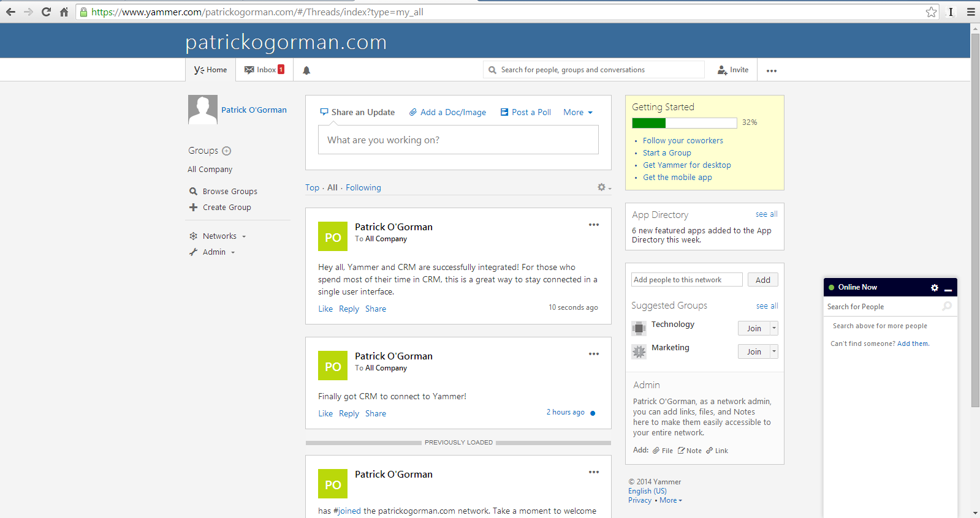Open the three-dots menu beside Invite

(772, 70)
